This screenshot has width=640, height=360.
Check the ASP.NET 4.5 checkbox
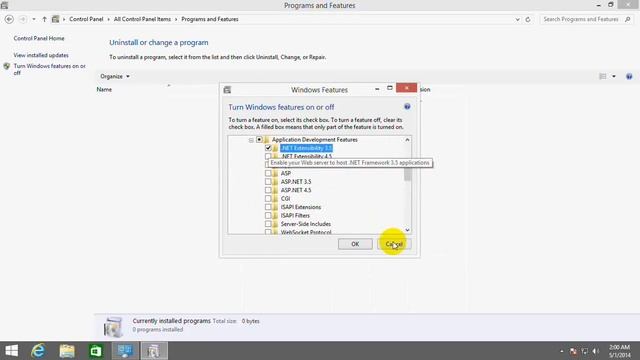pos(268,190)
